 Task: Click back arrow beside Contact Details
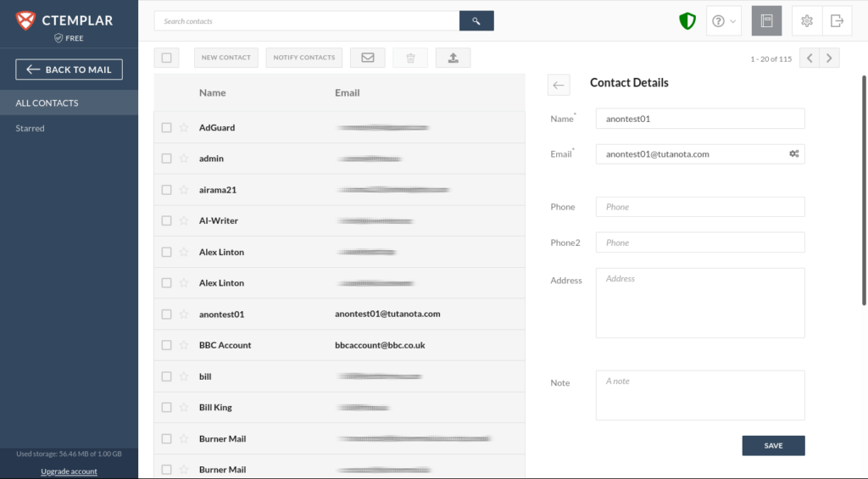coord(559,85)
